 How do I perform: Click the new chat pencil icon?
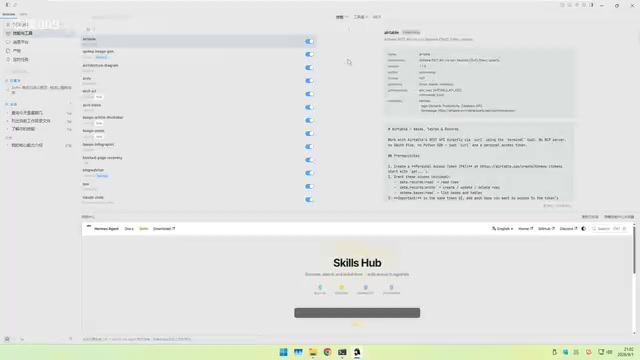15,5
